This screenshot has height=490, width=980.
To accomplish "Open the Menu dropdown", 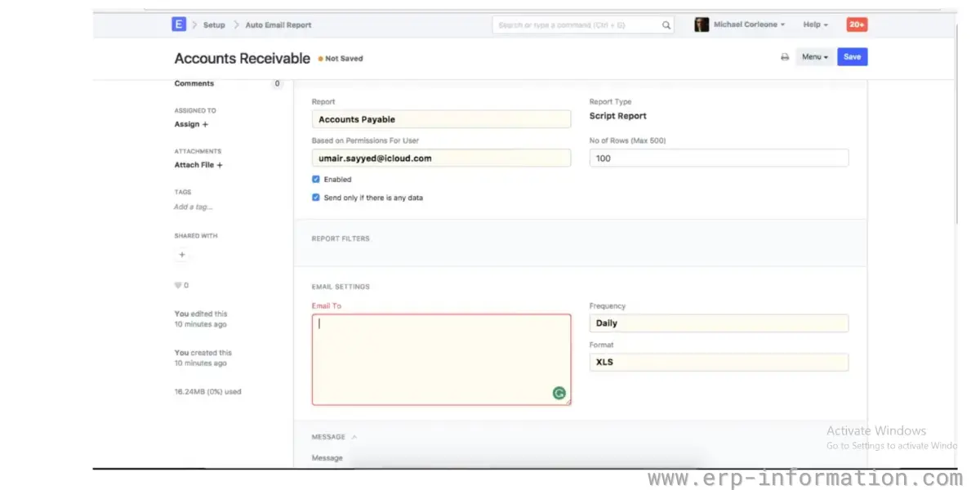I will (x=814, y=57).
